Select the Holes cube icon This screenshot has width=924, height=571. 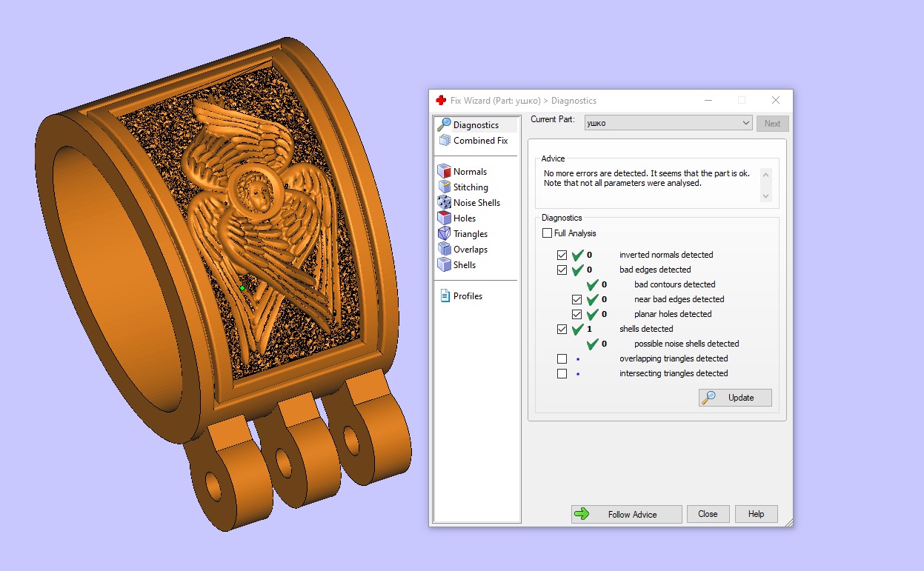pos(444,218)
